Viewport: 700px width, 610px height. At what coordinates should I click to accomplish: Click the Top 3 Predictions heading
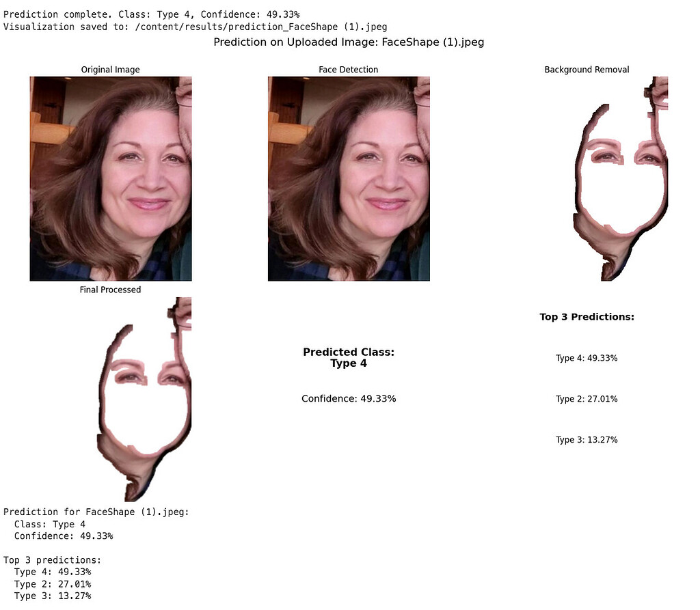(x=587, y=316)
